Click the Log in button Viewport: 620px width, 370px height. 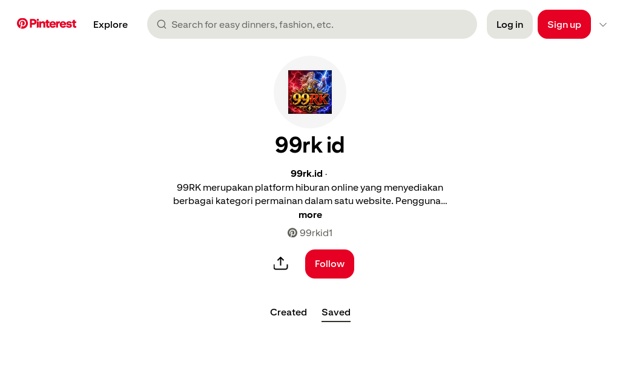510,25
